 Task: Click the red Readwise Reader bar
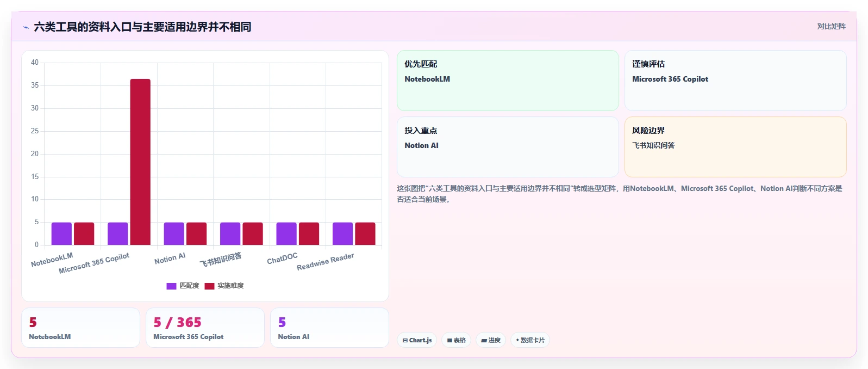pyautogui.click(x=365, y=233)
